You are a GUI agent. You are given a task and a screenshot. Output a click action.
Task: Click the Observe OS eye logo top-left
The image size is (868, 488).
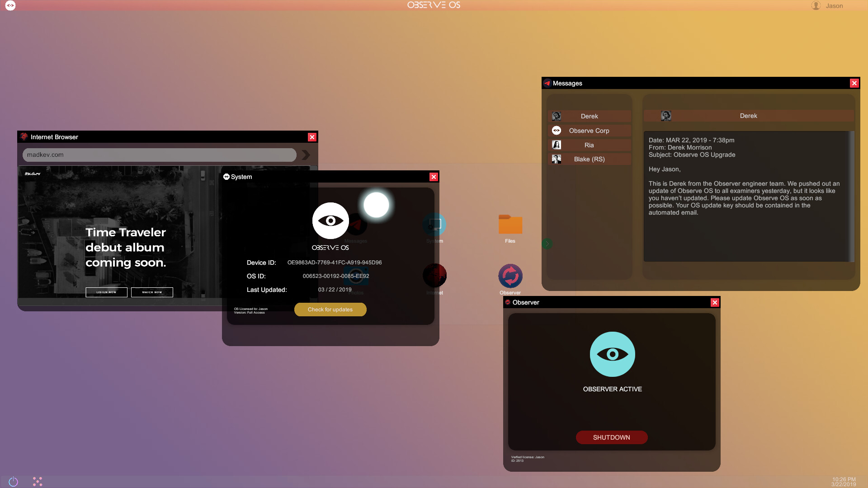10,5
